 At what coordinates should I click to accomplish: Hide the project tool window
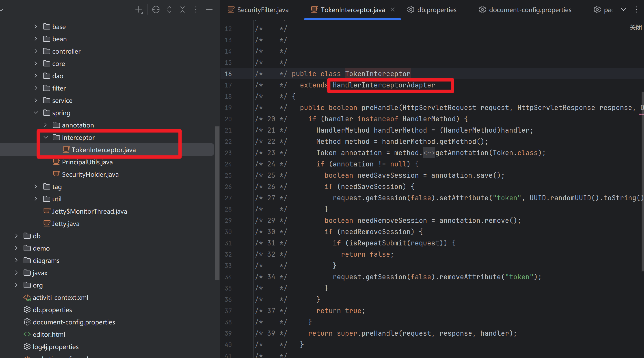pyautogui.click(x=209, y=10)
